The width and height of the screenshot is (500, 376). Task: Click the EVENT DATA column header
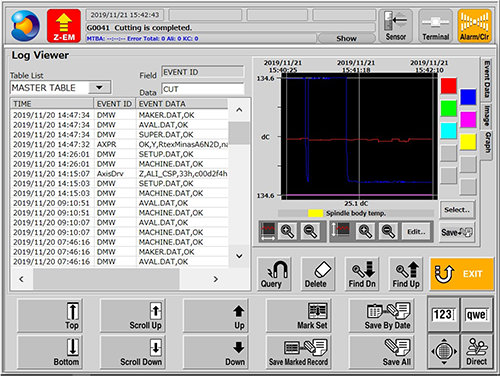coord(182,104)
